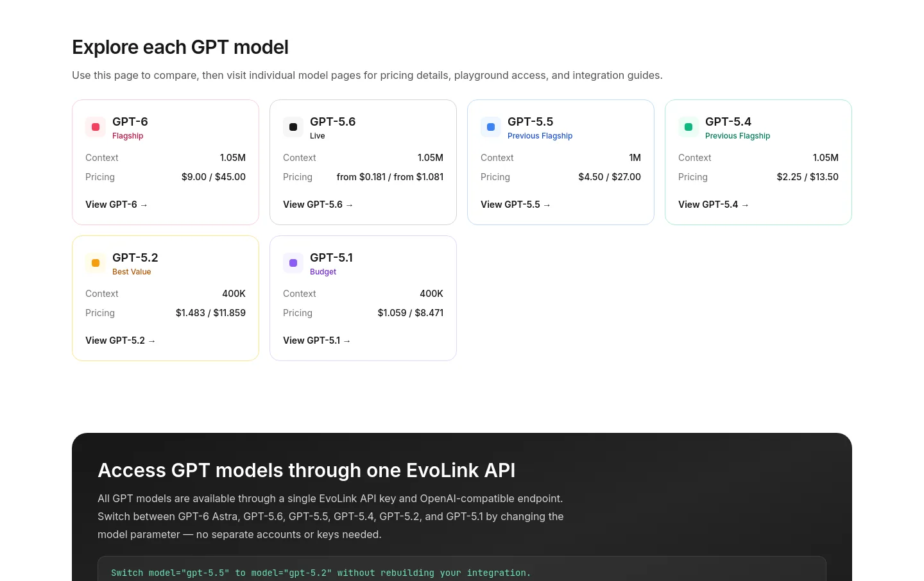Viewport: 924px width, 581px height.
Task: Click the $4.50 / $27.00 pricing value
Action: pyautogui.click(x=610, y=177)
